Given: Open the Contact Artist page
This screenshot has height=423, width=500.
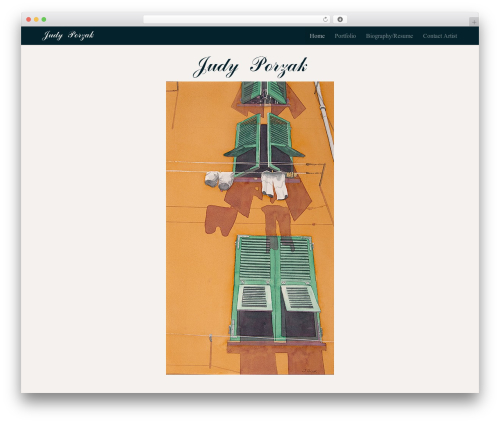Looking at the screenshot, I should click(440, 36).
